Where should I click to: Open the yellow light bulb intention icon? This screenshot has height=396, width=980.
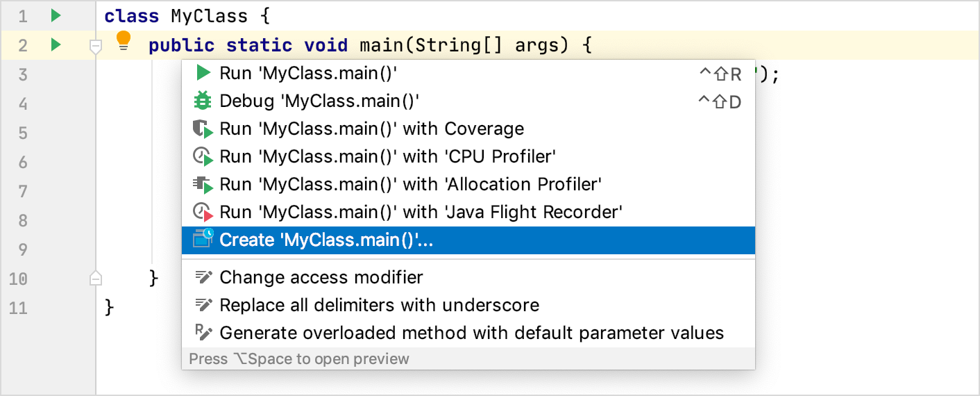point(124,41)
